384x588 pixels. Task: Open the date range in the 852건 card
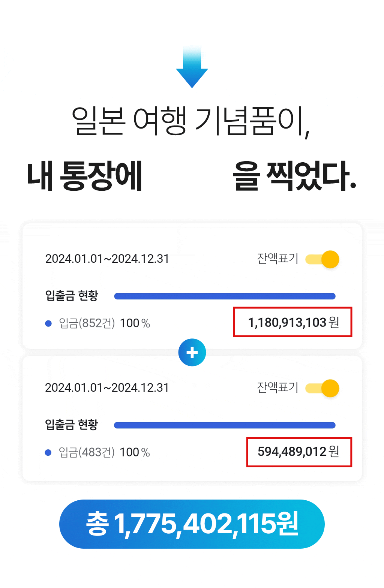point(107,259)
